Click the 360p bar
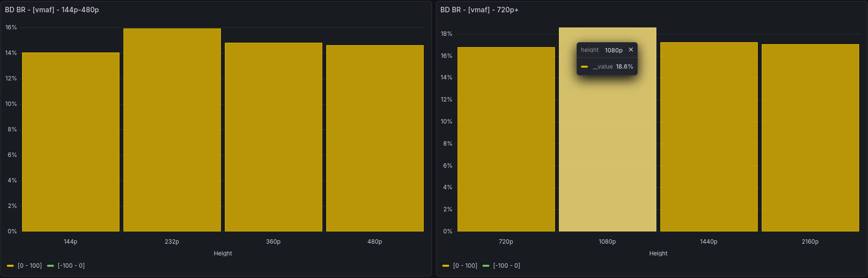Screen dimensions: 868x278 click(273, 137)
